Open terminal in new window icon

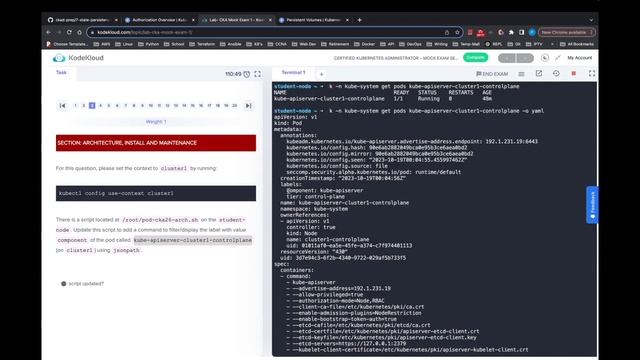pos(539,73)
